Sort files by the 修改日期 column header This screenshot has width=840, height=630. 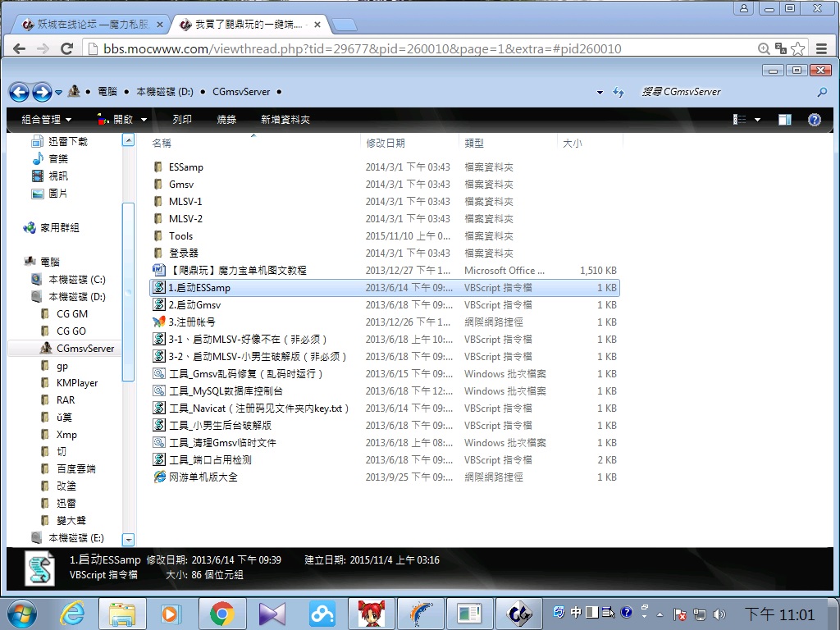[386, 143]
